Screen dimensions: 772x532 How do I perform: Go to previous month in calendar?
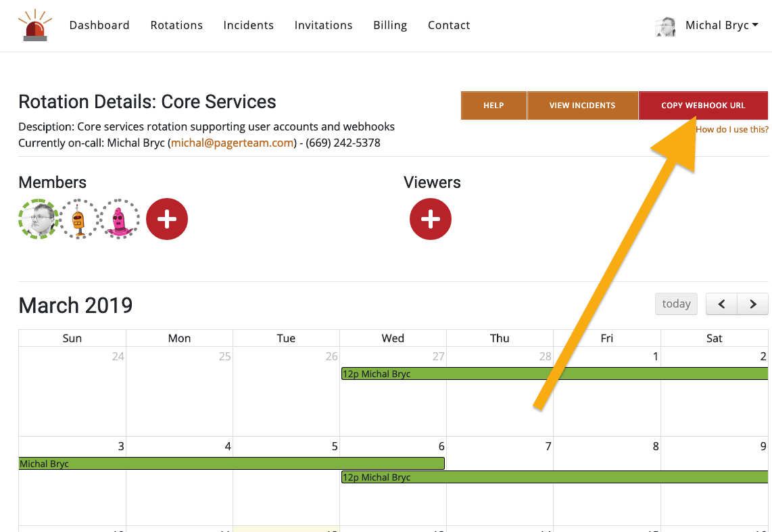tap(721, 304)
